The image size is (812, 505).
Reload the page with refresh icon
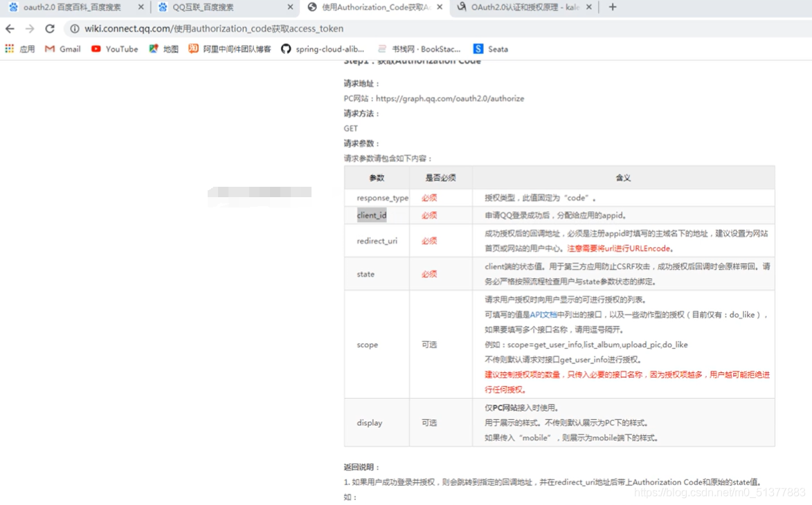(50, 28)
